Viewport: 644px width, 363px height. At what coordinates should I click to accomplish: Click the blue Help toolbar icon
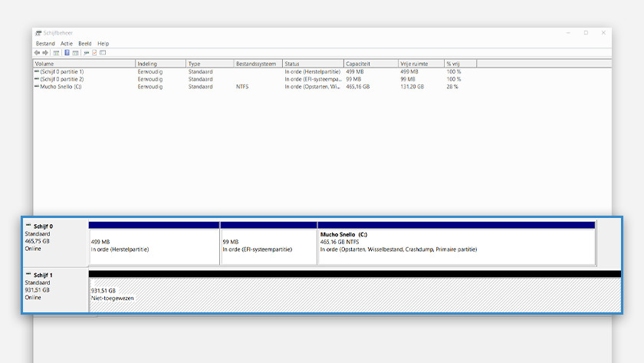67,53
